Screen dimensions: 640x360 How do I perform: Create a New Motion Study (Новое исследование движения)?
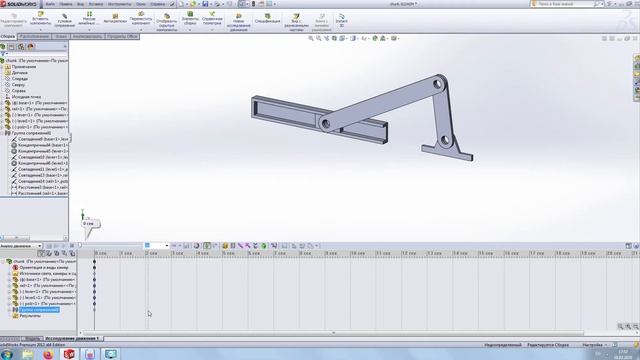pyautogui.click(x=239, y=22)
